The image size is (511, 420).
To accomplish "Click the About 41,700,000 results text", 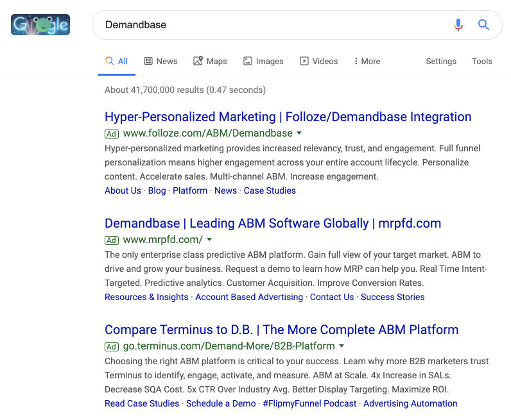I will coord(185,90).
